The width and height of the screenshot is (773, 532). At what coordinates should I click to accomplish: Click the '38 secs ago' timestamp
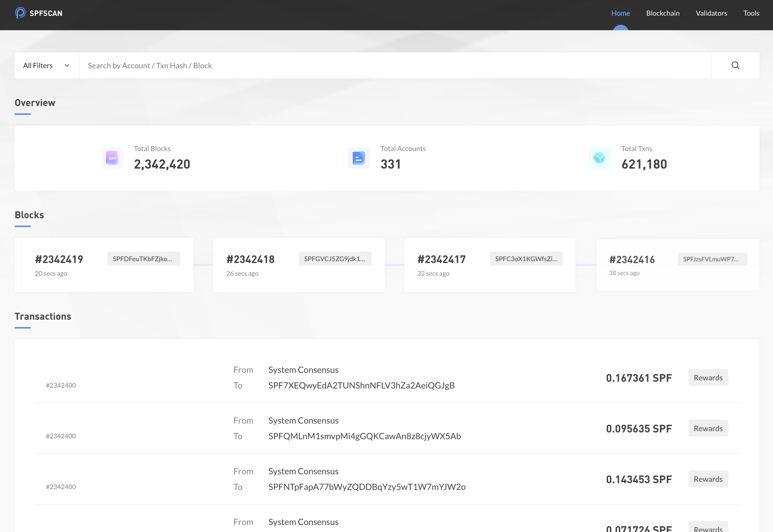point(624,273)
